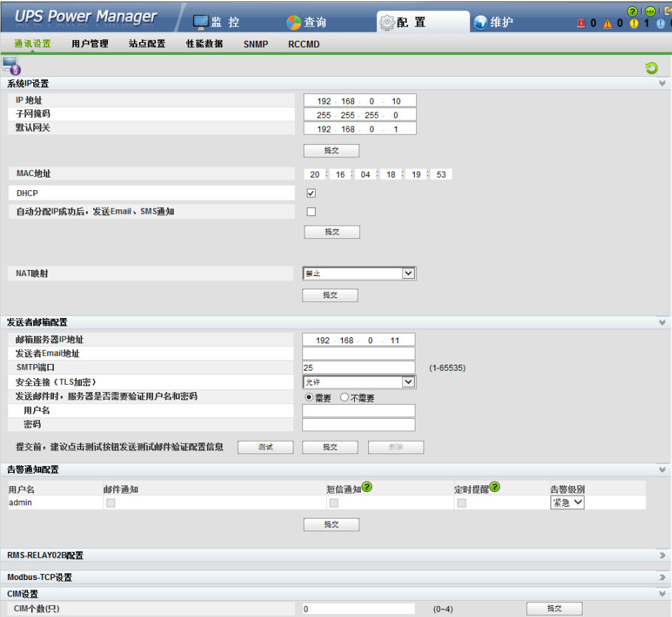Submit the CIM个数 setting
Viewport: 672px width, 617px height.
click(x=554, y=609)
